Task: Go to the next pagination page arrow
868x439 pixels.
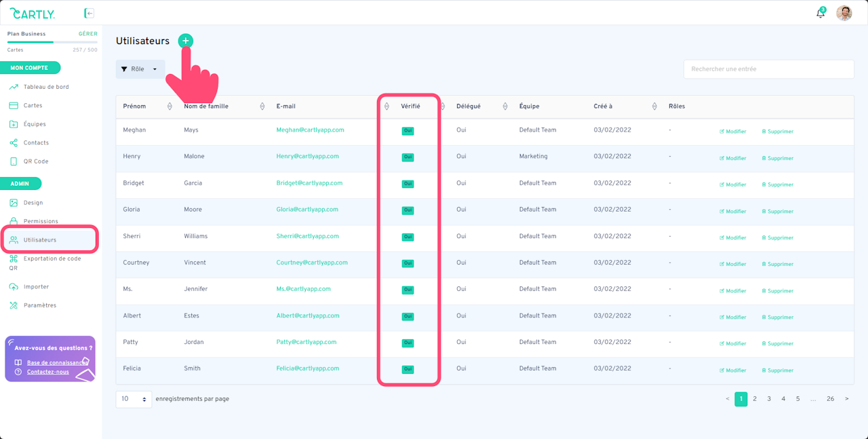Action: point(846,399)
